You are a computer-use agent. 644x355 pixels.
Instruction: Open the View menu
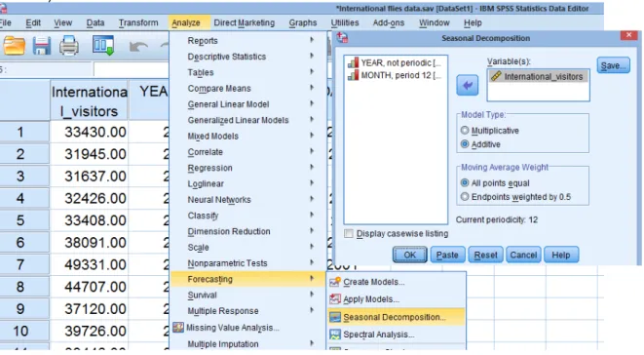click(x=62, y=23)
